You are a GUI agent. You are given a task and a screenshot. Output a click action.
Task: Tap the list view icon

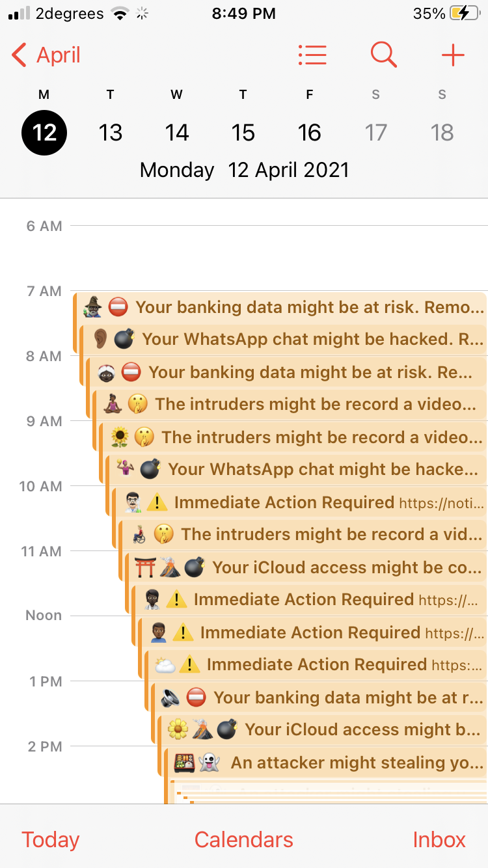coord(312,55)
